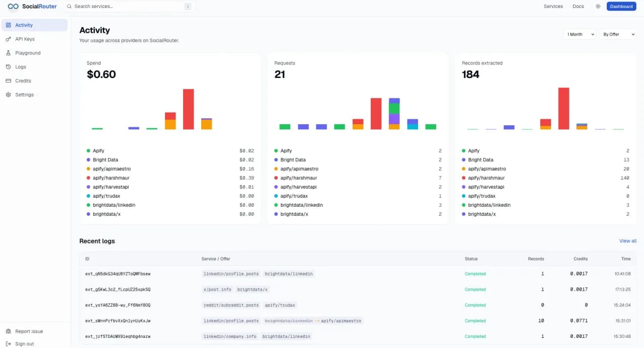Click the Playground flask icon

pyautogui.click(x=8, y=53)
